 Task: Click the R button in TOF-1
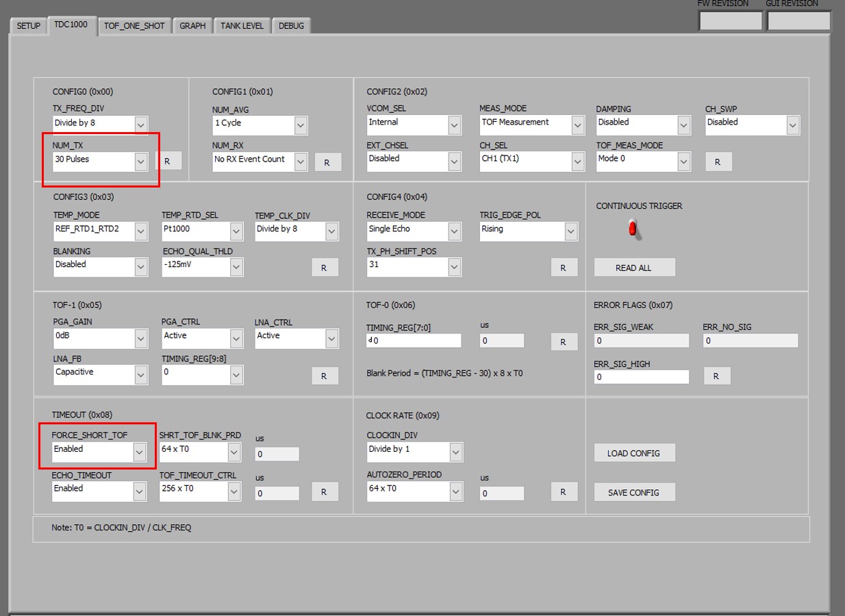click(325, 375)
